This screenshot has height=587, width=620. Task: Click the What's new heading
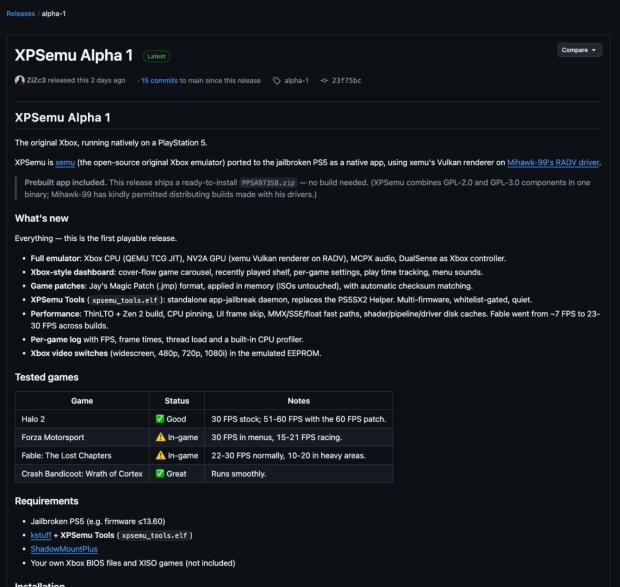(x=42, y=219)
